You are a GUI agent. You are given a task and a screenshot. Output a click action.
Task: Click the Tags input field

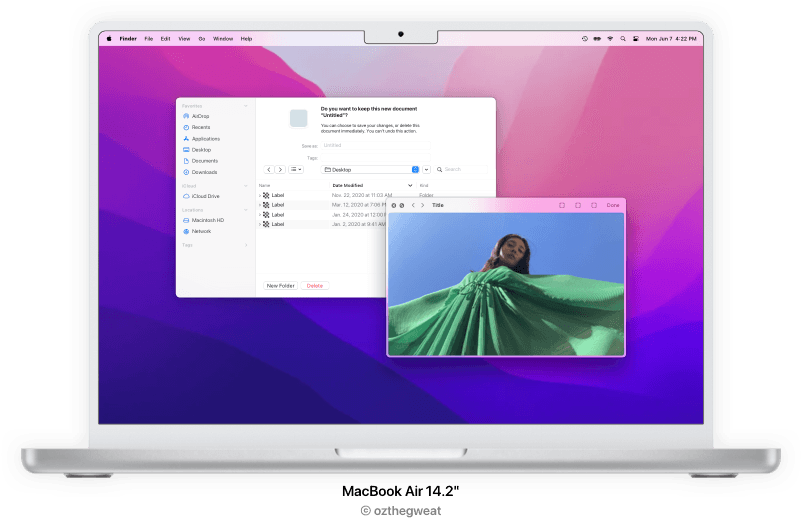pyautogui.click(x=375, y=158)
